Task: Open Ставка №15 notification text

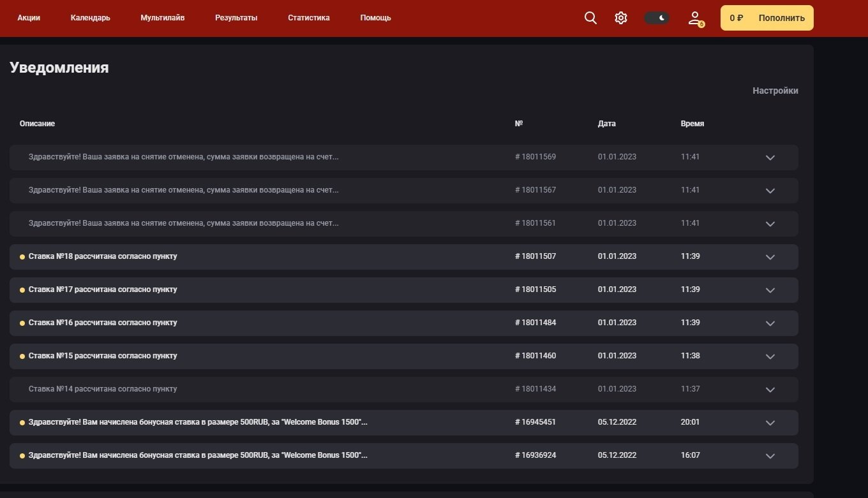Action: point(103,356)
